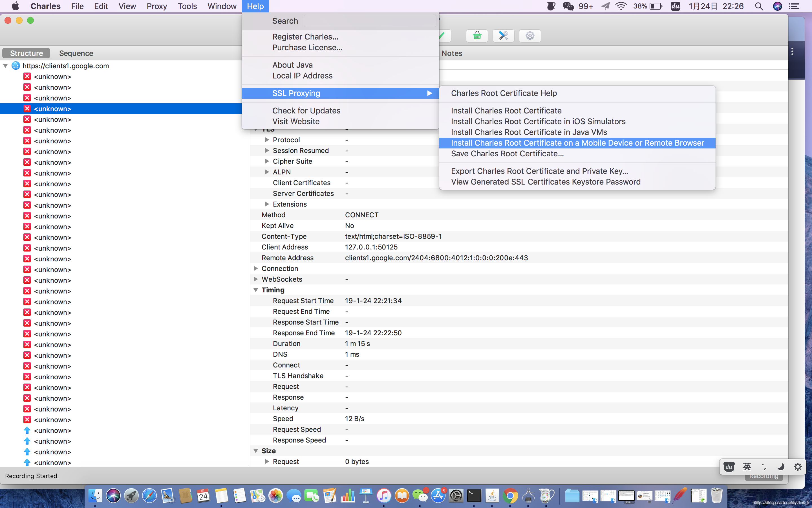Viewport: 812px width, 508px height.
Task: Open Siri from the menu bar
Action: coord(777,6)
